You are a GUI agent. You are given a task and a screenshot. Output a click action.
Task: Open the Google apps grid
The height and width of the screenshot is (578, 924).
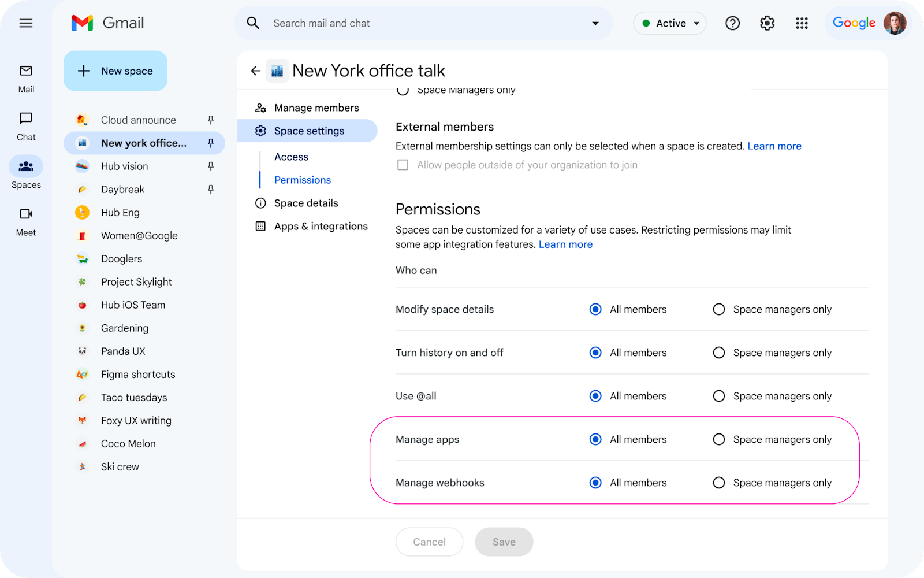click(x=802, y=23)
